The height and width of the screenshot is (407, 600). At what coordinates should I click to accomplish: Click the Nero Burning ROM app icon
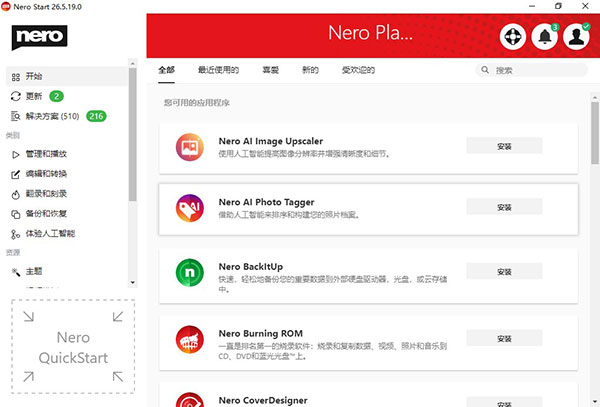tap(190, 339)
